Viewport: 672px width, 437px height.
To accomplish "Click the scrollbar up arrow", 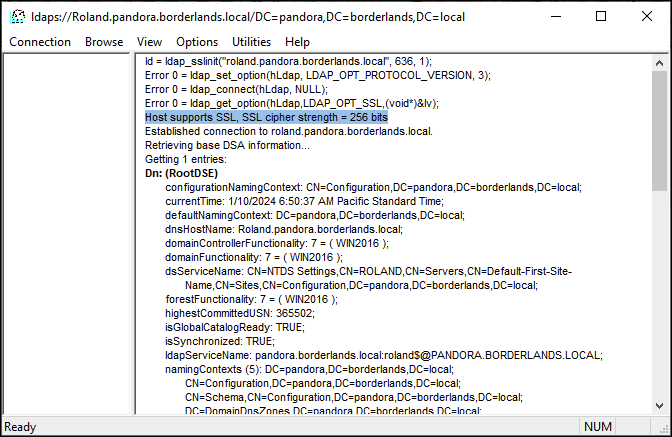I will 659,63.
